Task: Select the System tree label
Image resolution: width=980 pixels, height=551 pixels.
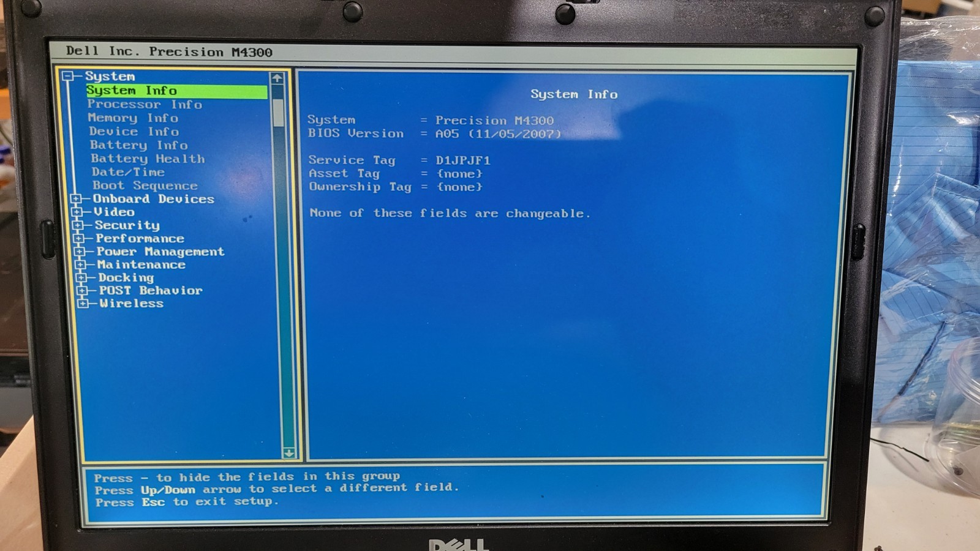Action: [110, 76]
